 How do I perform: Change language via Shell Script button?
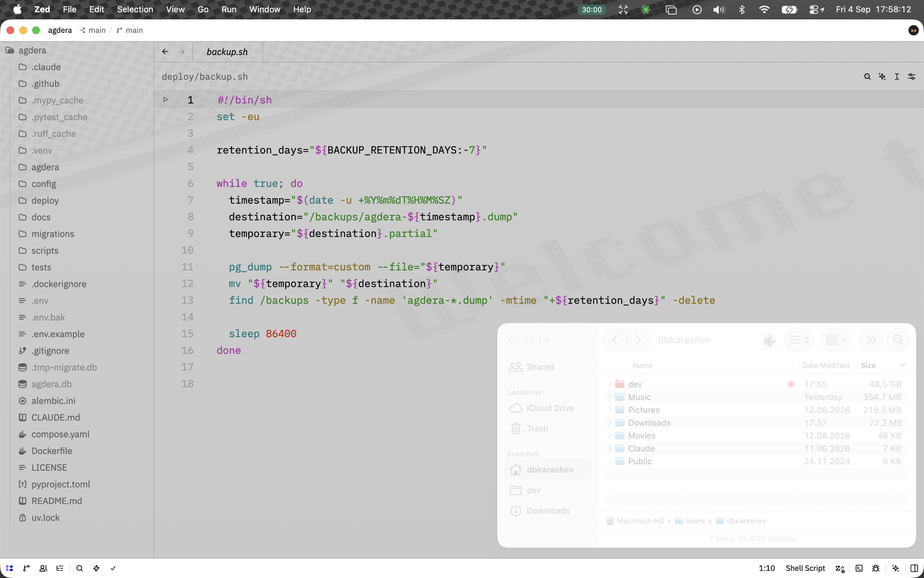coord(805,568)
